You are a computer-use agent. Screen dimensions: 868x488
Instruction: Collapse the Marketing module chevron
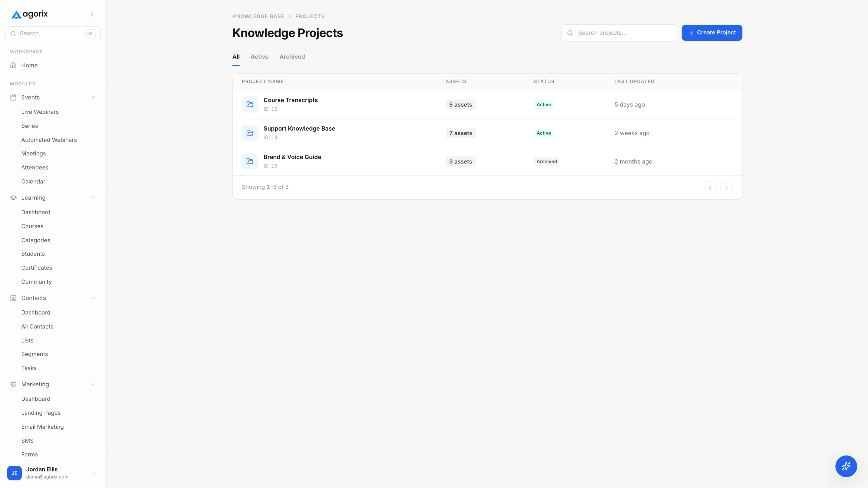coord(93,384)
